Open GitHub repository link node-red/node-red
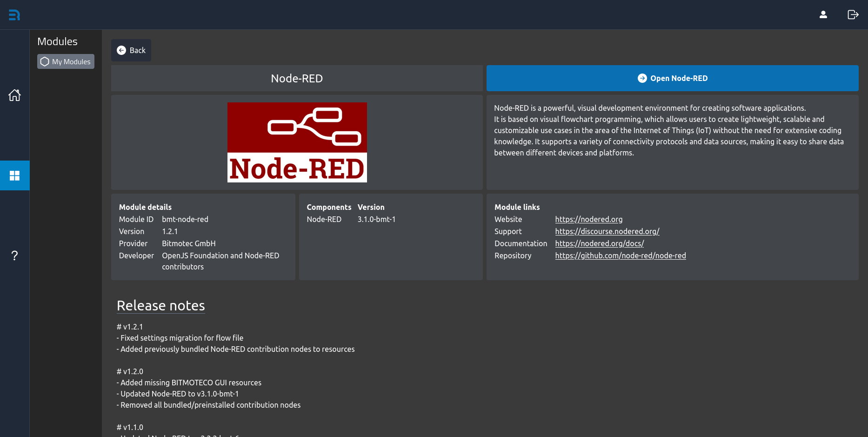The width and height of the screenshot is (868, 437). tap(621, 255)
